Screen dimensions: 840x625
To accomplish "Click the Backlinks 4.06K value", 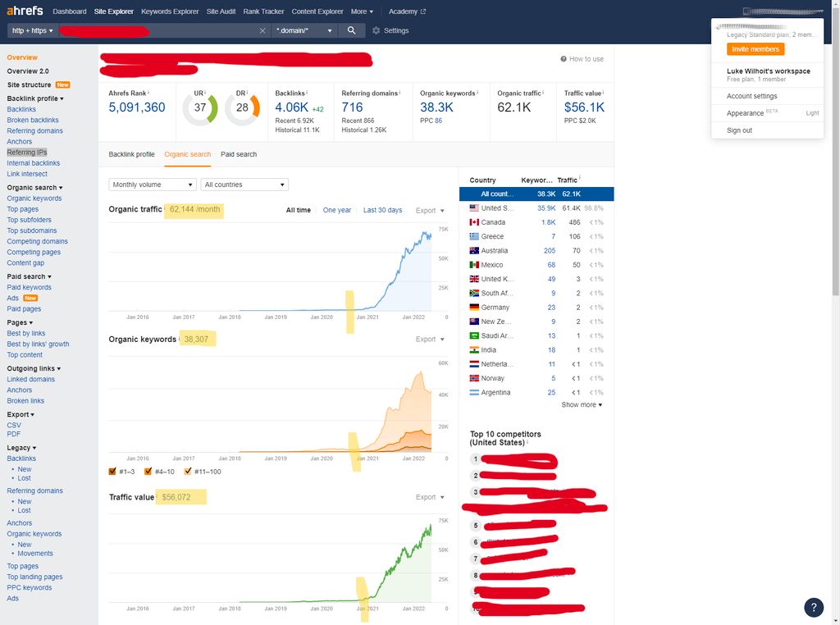I will pyautogui.click(x=291, y=107).
